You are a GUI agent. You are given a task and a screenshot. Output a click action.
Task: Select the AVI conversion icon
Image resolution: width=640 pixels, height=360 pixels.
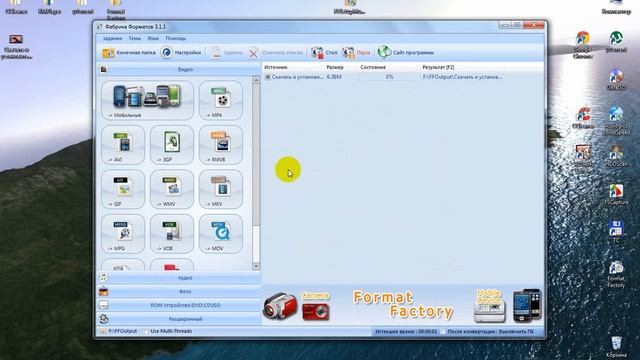click(123, 144)
